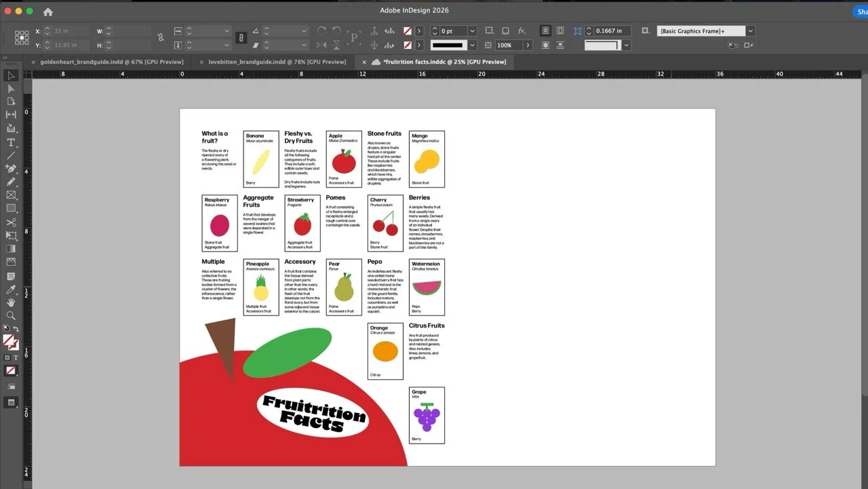Reset to default fill and stroke
868x489 pixels.
coord(6,329)
